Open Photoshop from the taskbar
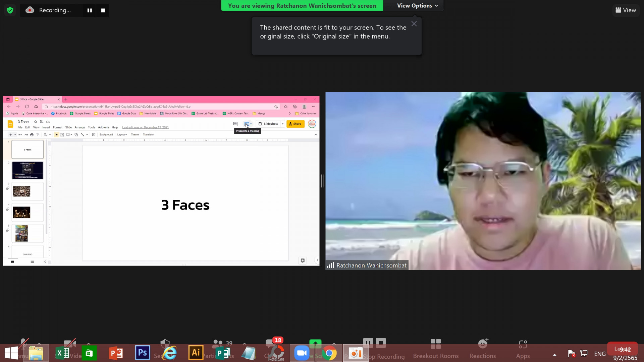 point(143,353)
